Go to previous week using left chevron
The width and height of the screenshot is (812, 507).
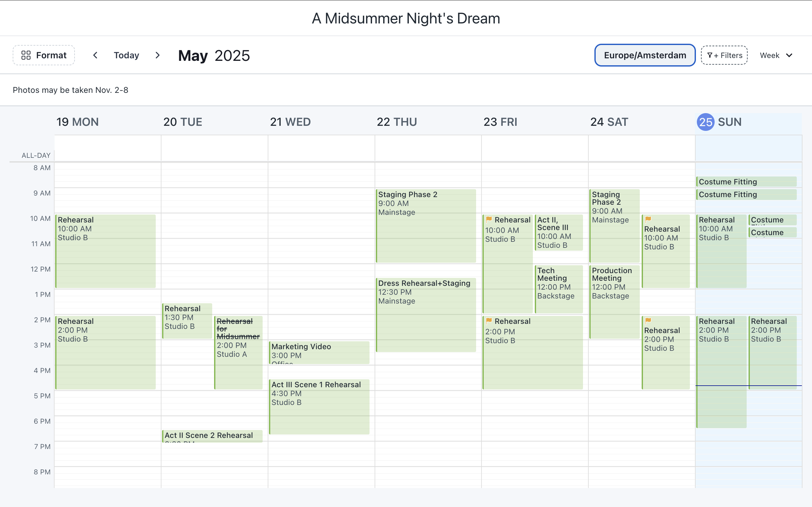(x=95, y=55)
